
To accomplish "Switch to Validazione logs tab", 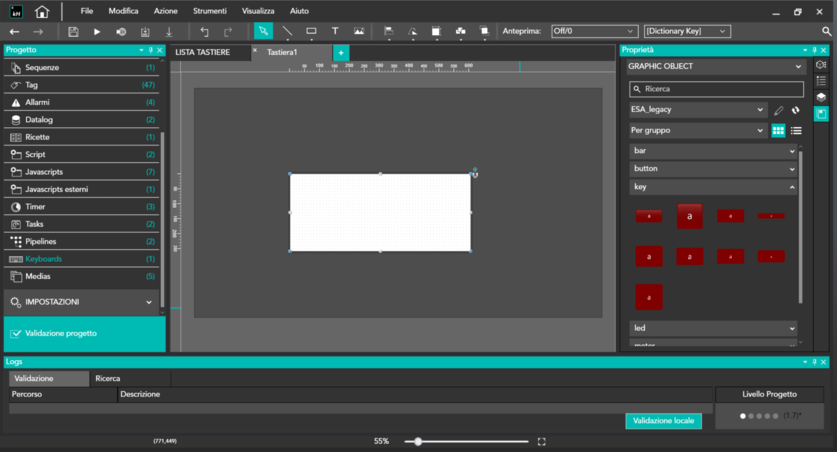I will (x=49, y=378).
